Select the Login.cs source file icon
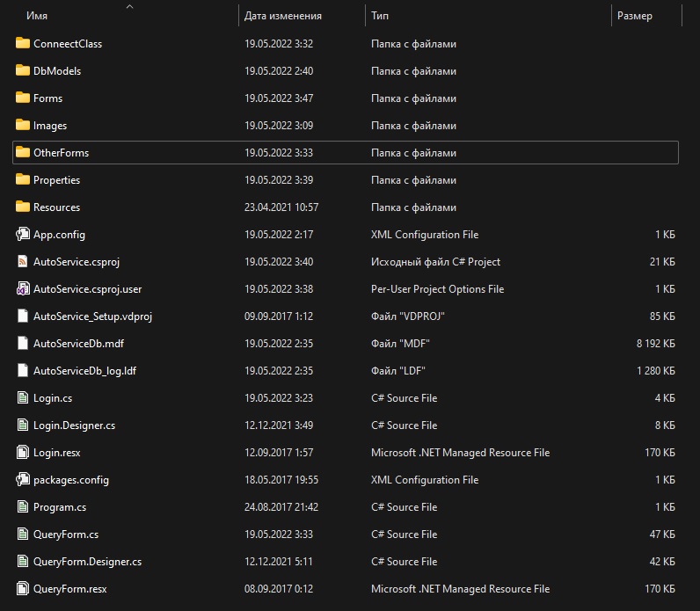 point(23,398)
